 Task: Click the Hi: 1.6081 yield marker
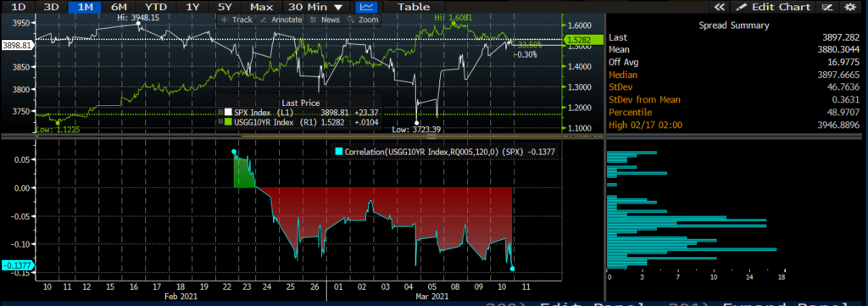click(453, 17)
